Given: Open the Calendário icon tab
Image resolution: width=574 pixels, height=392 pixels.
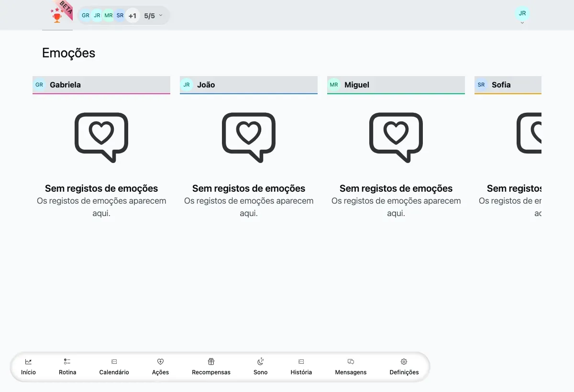Looking at the screenshot, I should click(114, 367).
